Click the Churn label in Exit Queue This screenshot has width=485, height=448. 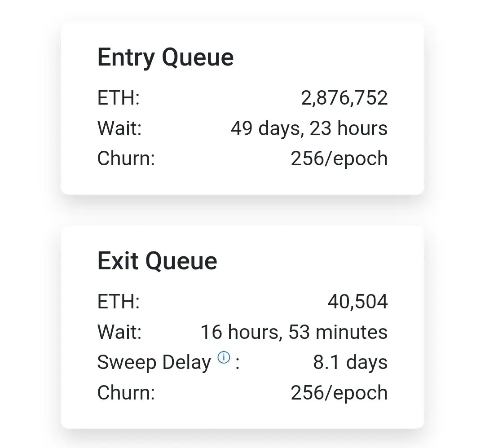click(126, 393)
